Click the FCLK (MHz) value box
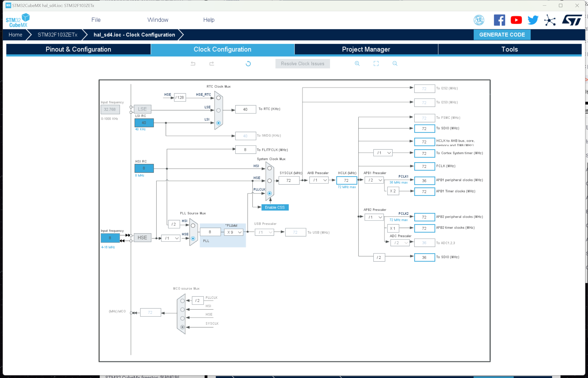 pos(425,166)
